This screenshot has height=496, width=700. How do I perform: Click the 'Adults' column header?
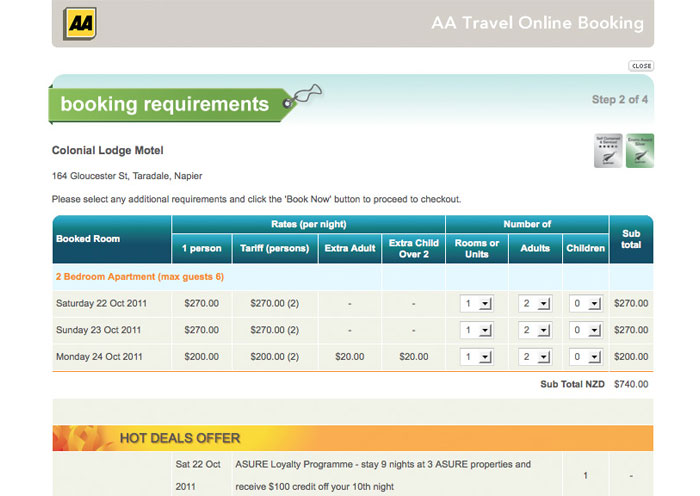pyautogui.click(x=535, y=249)
